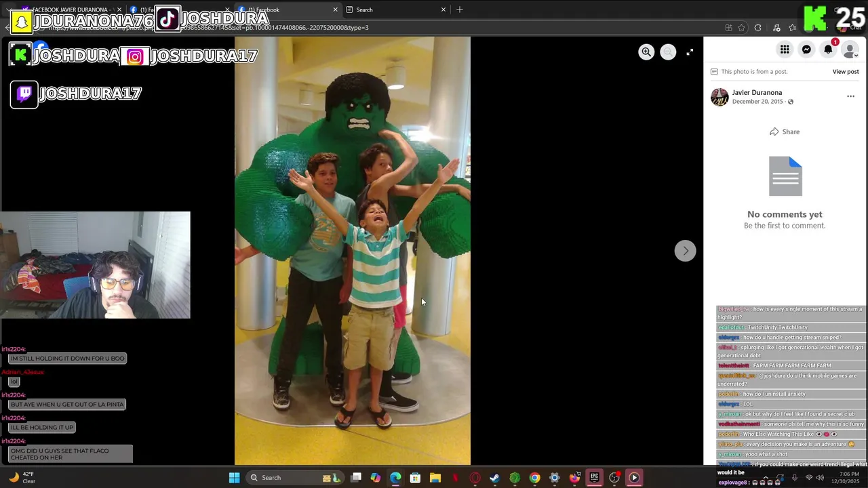Open a new browser tab

coord(460,9)
